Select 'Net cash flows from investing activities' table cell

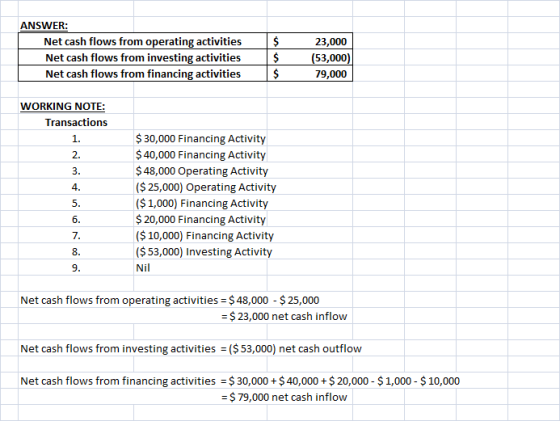(143, 57)
